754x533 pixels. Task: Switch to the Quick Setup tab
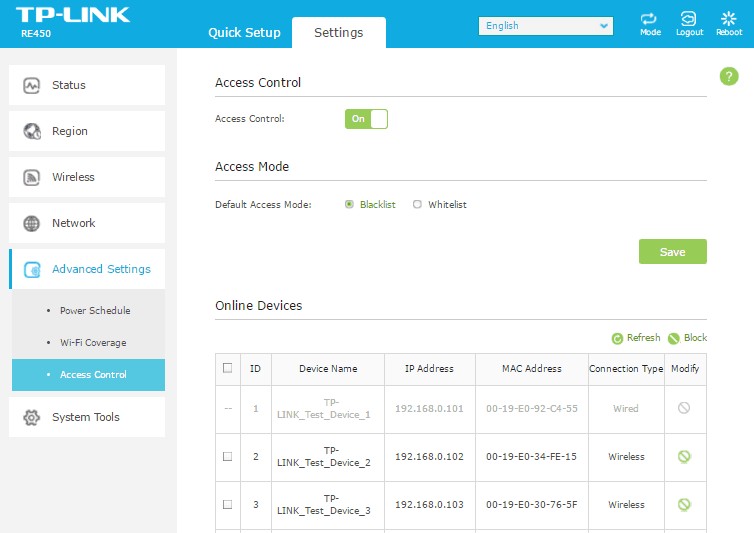pyautogui.click(x=244, y=33)
